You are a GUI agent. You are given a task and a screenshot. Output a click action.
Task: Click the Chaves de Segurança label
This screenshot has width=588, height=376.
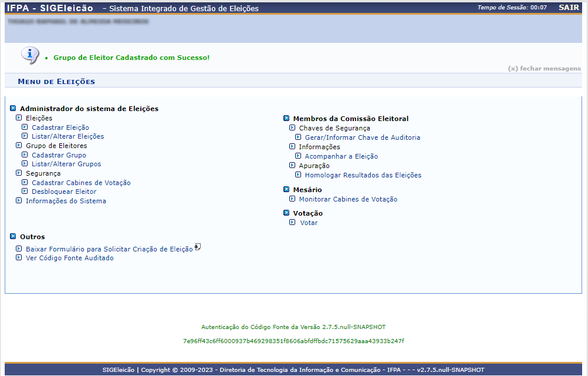(x=334, y=128)
